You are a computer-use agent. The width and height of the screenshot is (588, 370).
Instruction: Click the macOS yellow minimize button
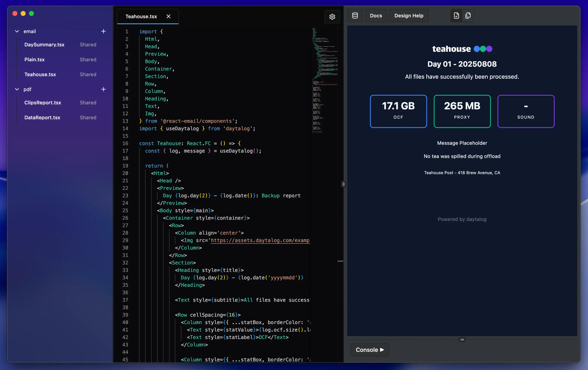point(23,14)
